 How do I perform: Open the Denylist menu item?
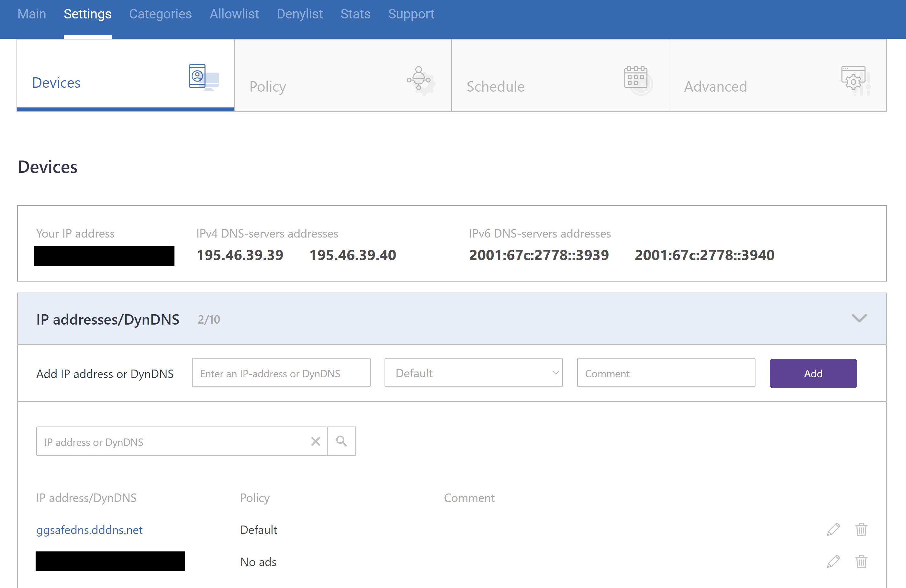(x=300, y=14)
